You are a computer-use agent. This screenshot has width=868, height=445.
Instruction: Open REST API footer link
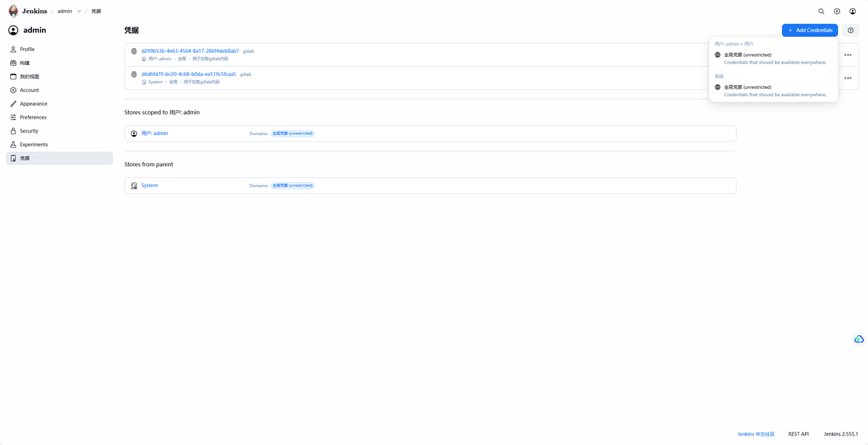tap(799, 434)
